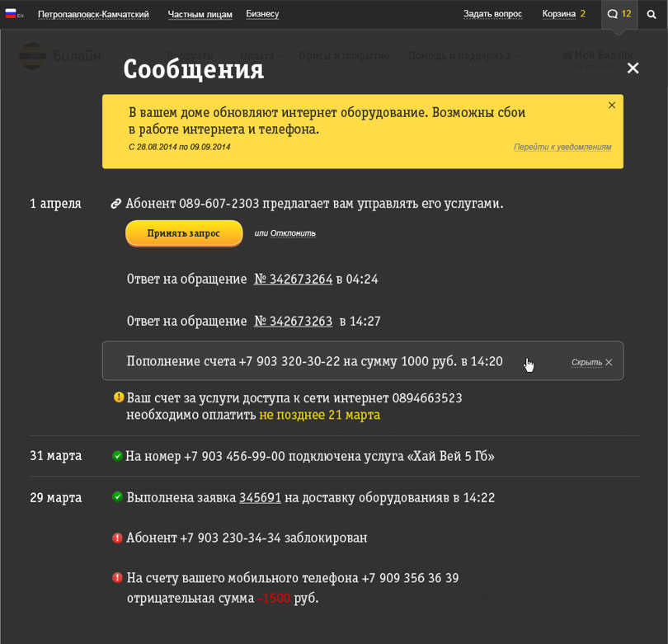Dismiss the yellow equipment update notification
The image size is (668, 644).
point(612,106)
